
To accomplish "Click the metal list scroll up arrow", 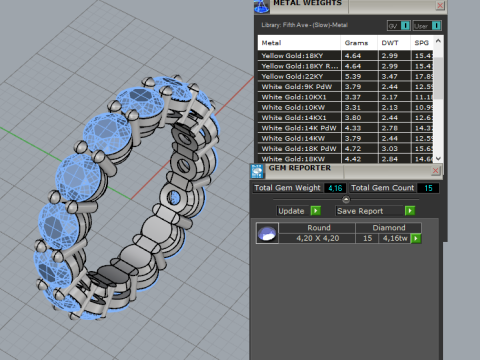I will 438,41.
